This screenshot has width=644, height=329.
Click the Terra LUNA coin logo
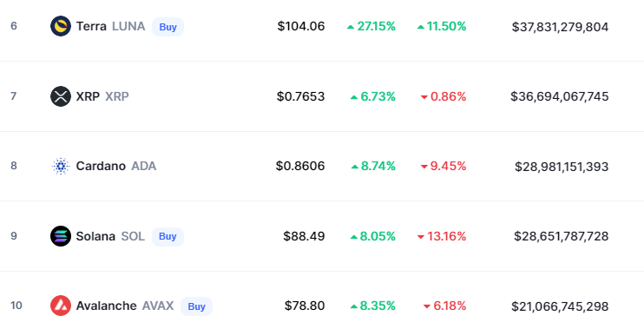pos(61,26)
